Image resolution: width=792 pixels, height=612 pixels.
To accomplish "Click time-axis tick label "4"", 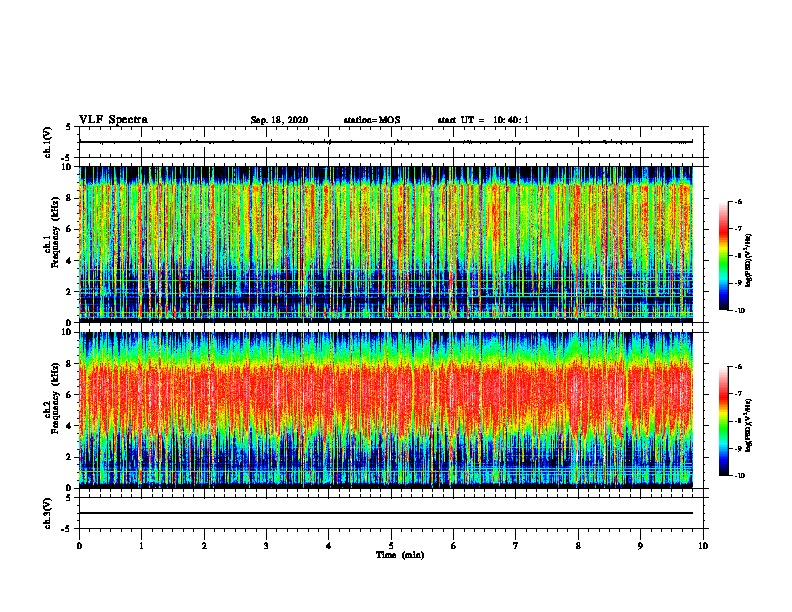I will click(x=329, y=546).
